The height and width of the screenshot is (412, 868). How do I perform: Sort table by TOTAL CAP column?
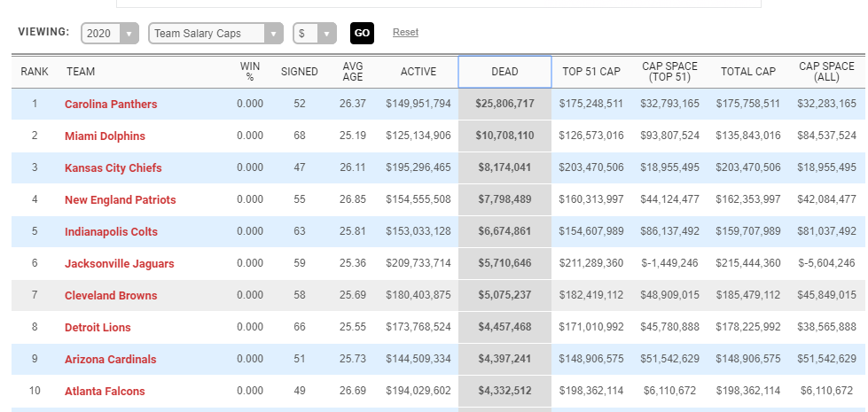748,72
